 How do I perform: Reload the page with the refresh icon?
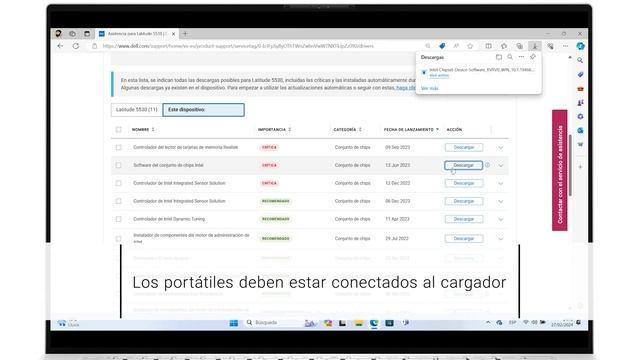pos(76,46)
